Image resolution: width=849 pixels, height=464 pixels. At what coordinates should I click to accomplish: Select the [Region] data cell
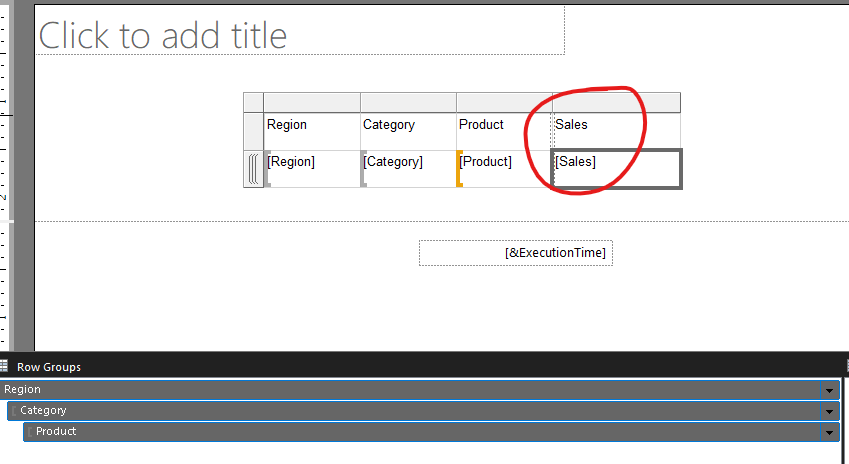click(x=312, y=169)
